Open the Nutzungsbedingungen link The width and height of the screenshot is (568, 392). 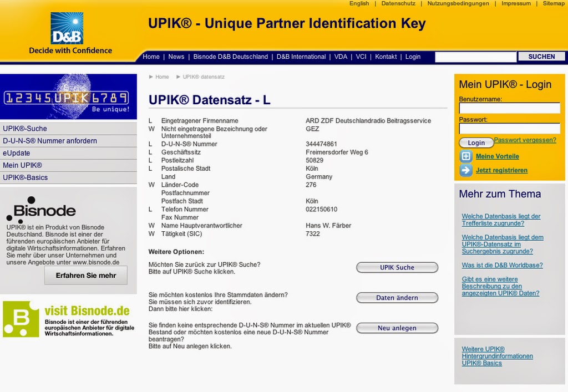(x=458, y=3)
